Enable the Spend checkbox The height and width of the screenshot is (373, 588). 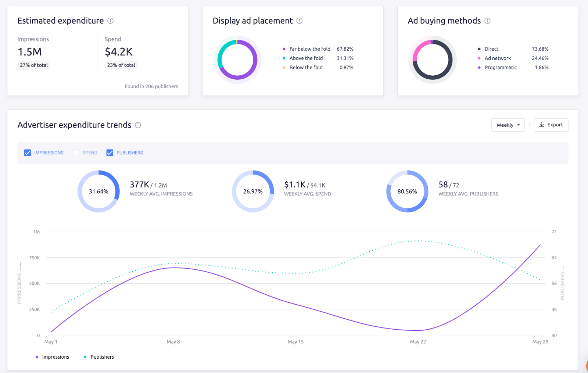click(x=76, y=153)
